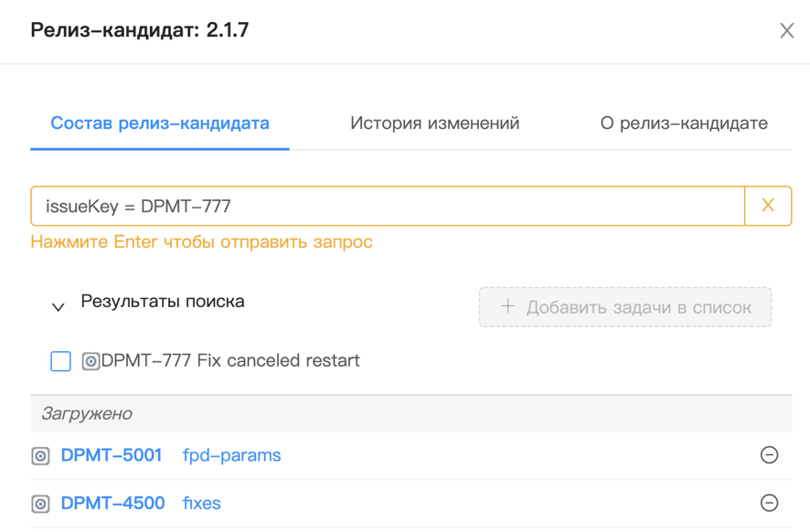Viewport: 810px width, 532px height.
Task: Remove DPMT-5001 using its minus icon
Action: tap(769, 455)
